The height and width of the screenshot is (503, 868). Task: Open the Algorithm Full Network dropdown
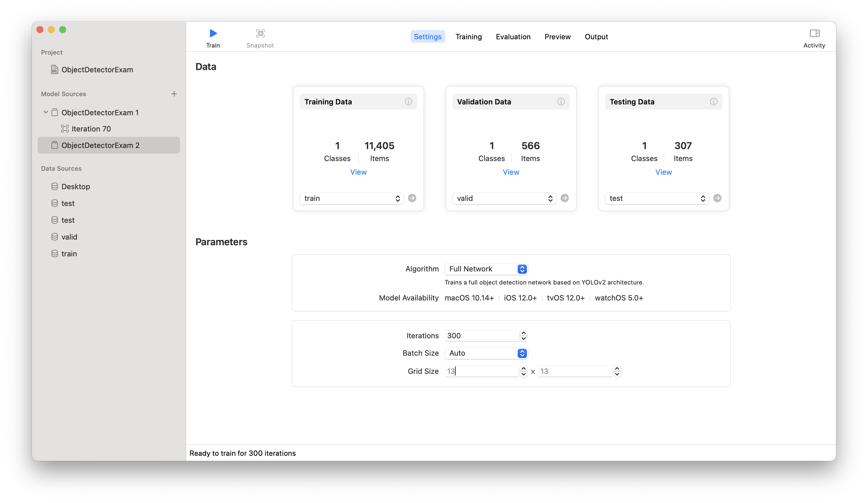[x=486, y=269]
